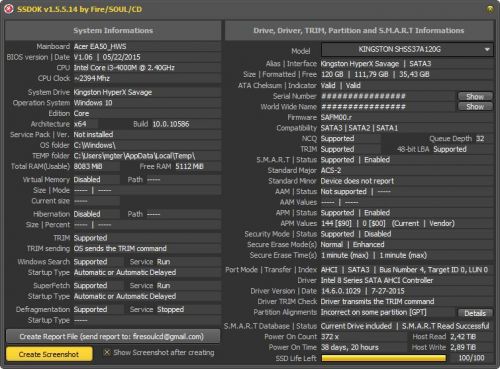Toggle Show Screenshot after creating checkbox

[x=107, y=352]
